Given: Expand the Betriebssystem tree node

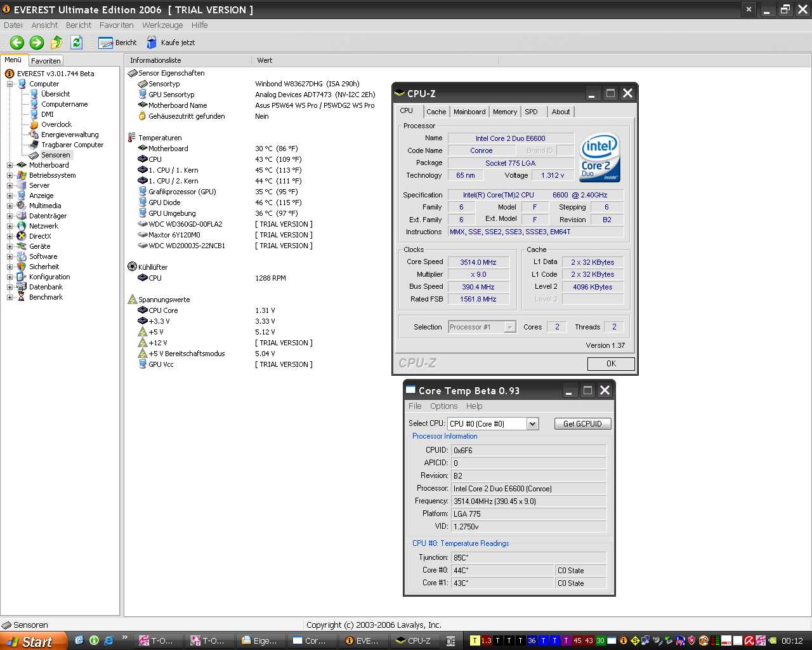Looking at the screenshot, I should 10,175.
